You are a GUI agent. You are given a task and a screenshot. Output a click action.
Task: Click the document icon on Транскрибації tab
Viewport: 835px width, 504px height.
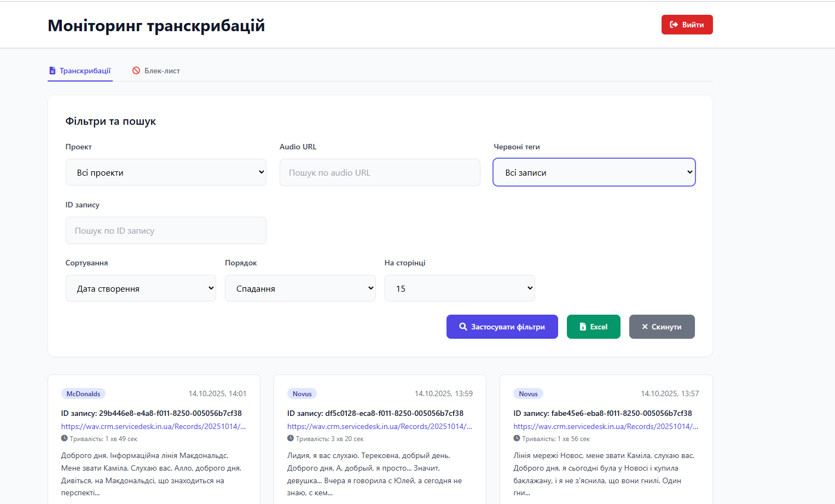pos(53,71)
